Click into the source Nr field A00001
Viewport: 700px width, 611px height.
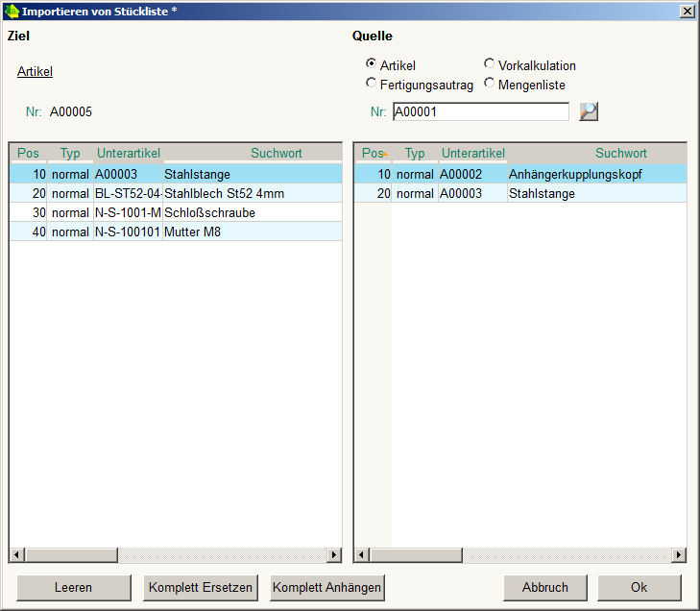point(480,111)
